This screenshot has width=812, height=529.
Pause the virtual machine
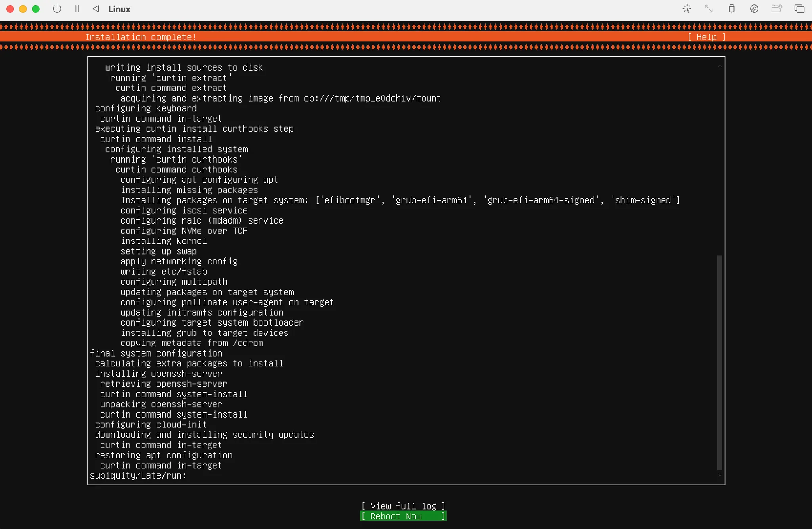[77, 9]
